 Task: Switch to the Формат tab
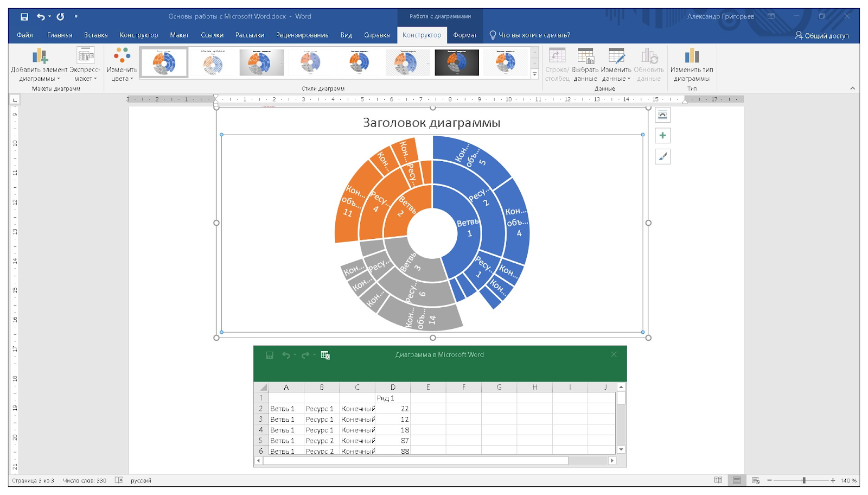(x=465, y=35)
